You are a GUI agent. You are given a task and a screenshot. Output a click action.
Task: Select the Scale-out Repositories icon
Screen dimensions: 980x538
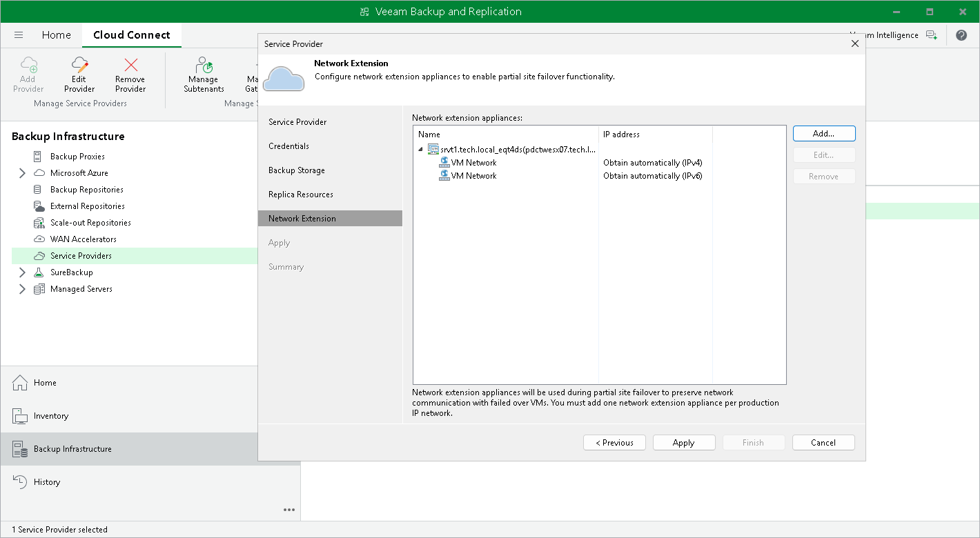point(39,223)
